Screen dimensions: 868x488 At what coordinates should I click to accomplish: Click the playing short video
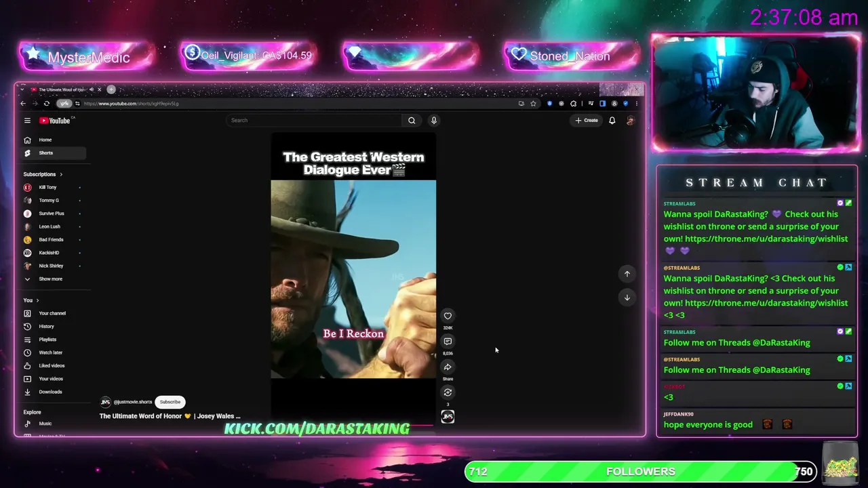point(353,279)
